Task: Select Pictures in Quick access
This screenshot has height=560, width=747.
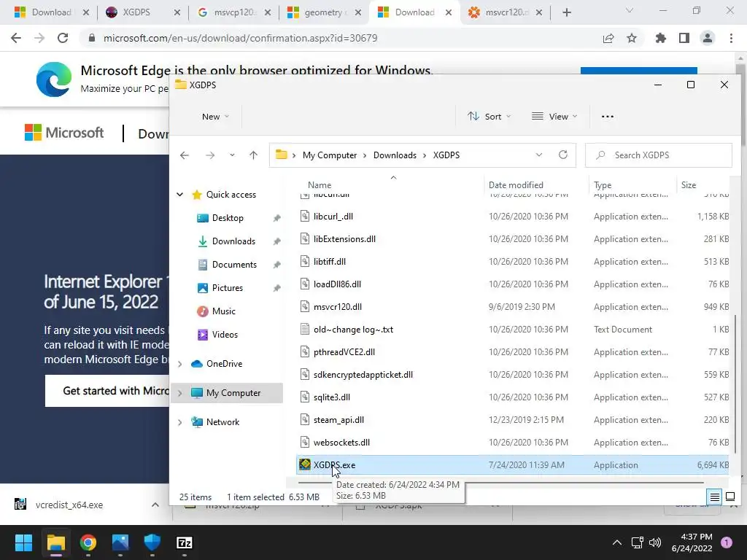Action: pyautogui.click(x=228, y=288)
